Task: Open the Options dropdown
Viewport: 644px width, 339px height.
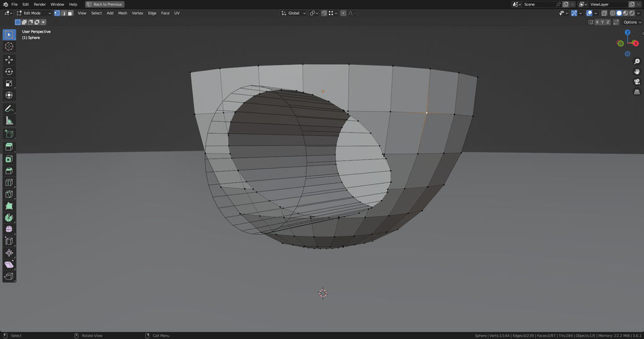Action: click(x=632, y=22)
